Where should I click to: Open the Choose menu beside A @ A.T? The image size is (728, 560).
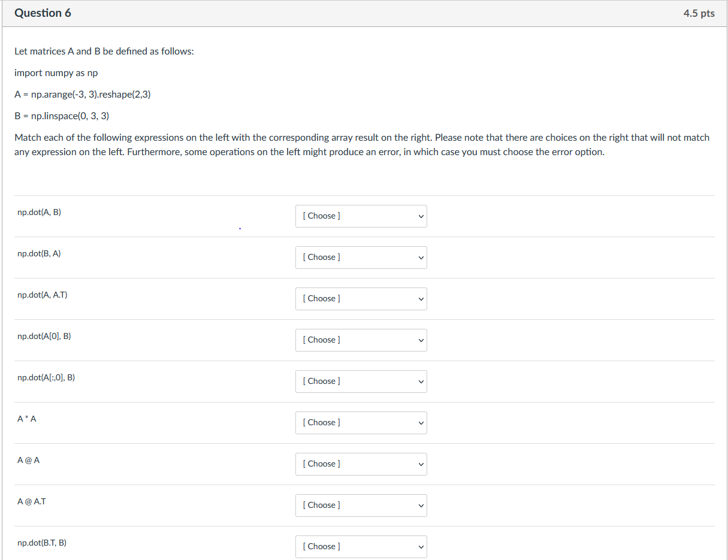(361, 505)
